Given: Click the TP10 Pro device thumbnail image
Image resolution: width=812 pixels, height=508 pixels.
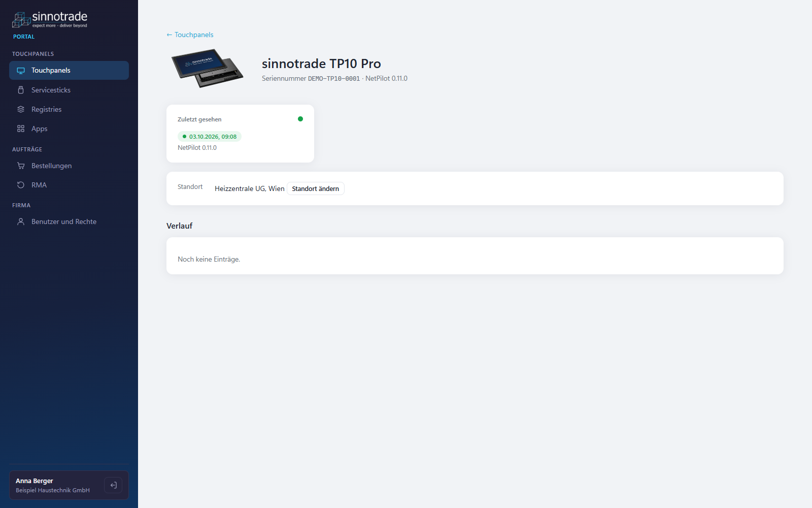Looking at the screenshot, I should tap(208, 68).
